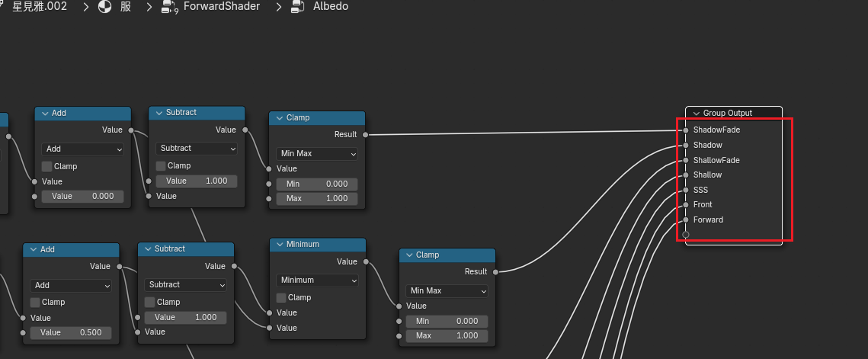The width and height of the screenshot is (868, 359).
Task: Collapse the Group Output node with its chevron
Action: click(696, 113)
